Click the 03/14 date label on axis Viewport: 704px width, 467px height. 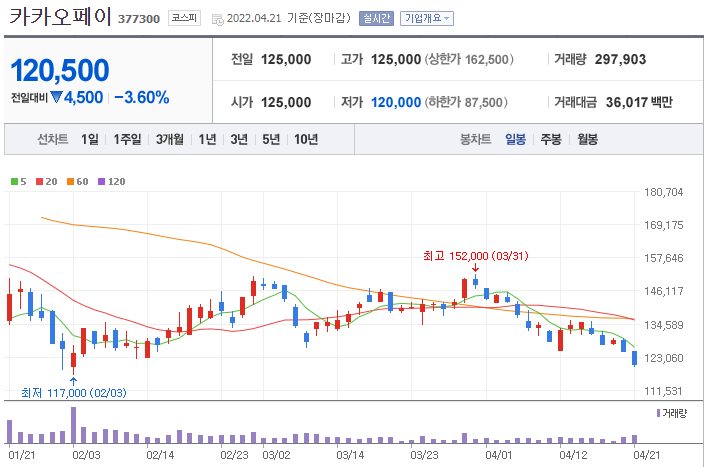pos(350,455)
